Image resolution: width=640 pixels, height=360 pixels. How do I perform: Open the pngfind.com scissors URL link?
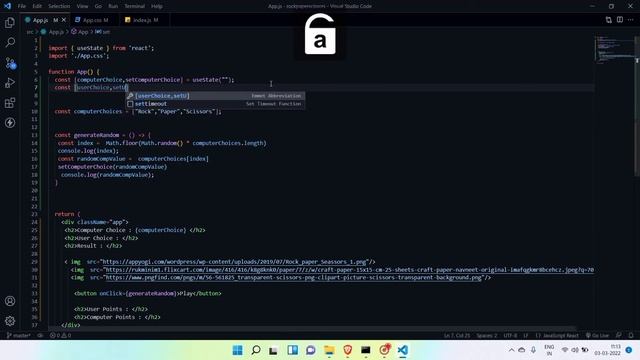pos(293,278)
